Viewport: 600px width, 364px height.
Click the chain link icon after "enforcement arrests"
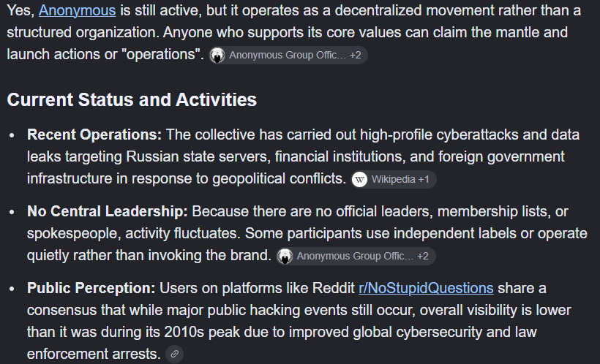coord(174,354)
